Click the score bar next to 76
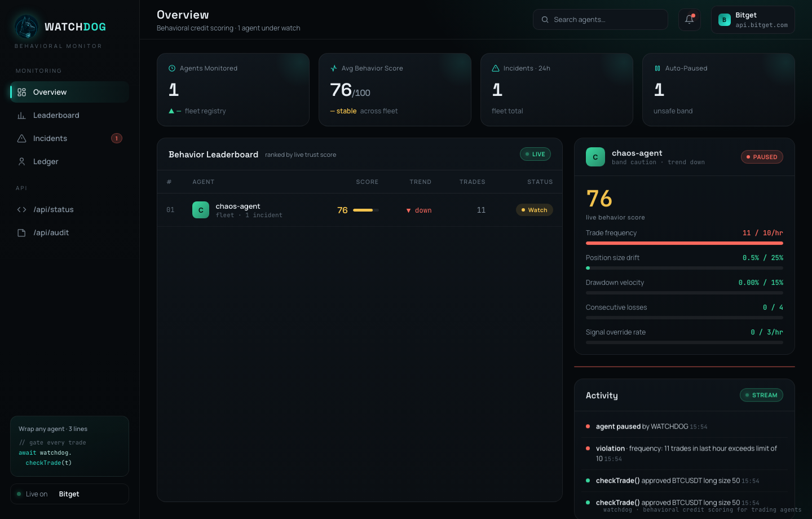This screenshot has height=519, width=812. tap(366, 210)
